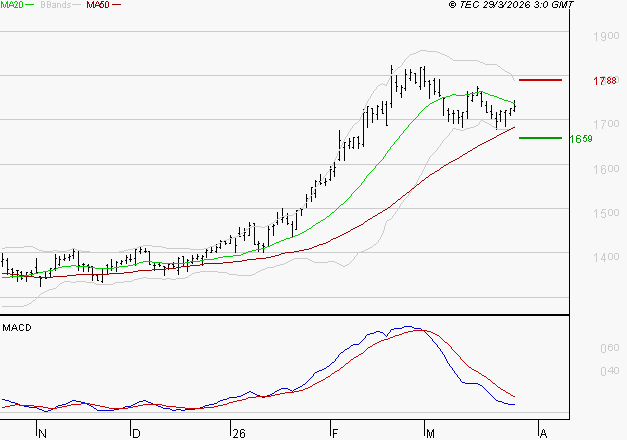Click the red resistance line at 1788
This screenshot has height=440, width=627.
540,80
